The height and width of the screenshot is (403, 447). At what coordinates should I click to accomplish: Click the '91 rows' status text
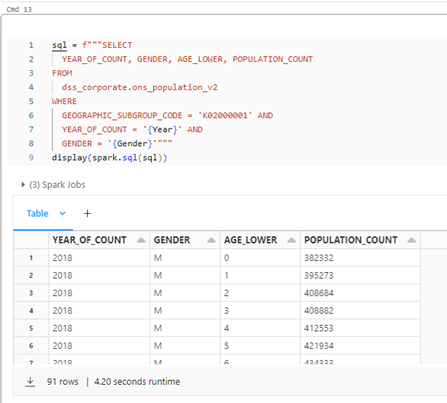[x=63, y=381]
